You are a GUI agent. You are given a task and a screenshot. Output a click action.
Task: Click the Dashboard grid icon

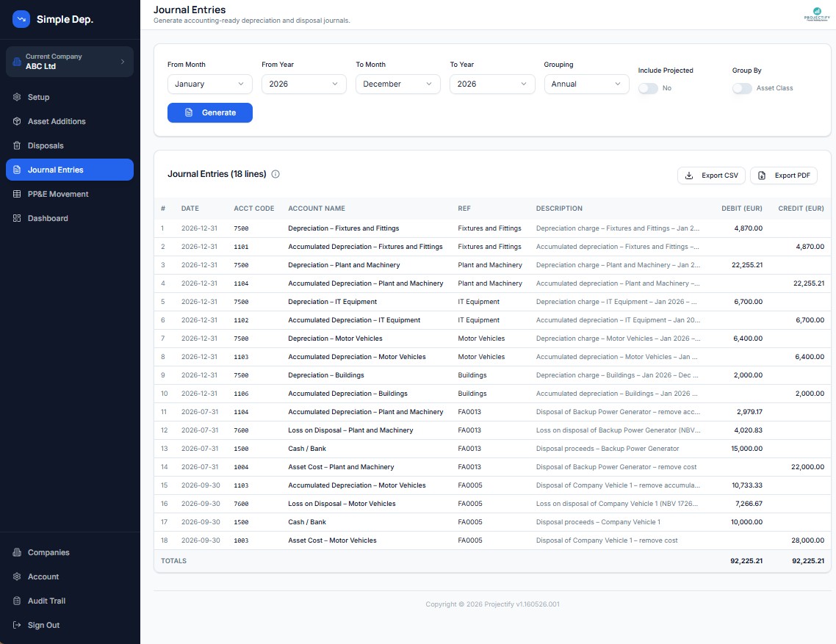[17, 218]
